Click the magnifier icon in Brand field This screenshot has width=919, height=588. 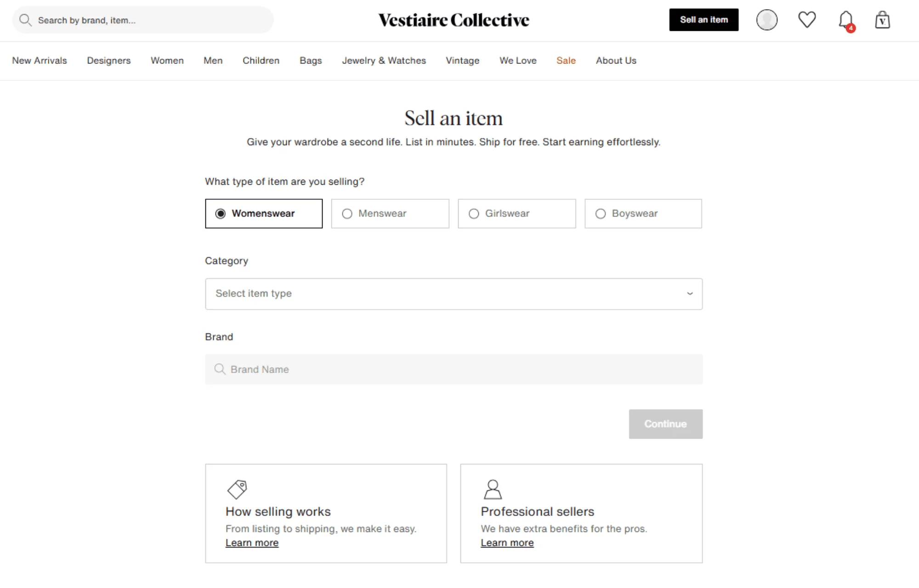[220, 369]
